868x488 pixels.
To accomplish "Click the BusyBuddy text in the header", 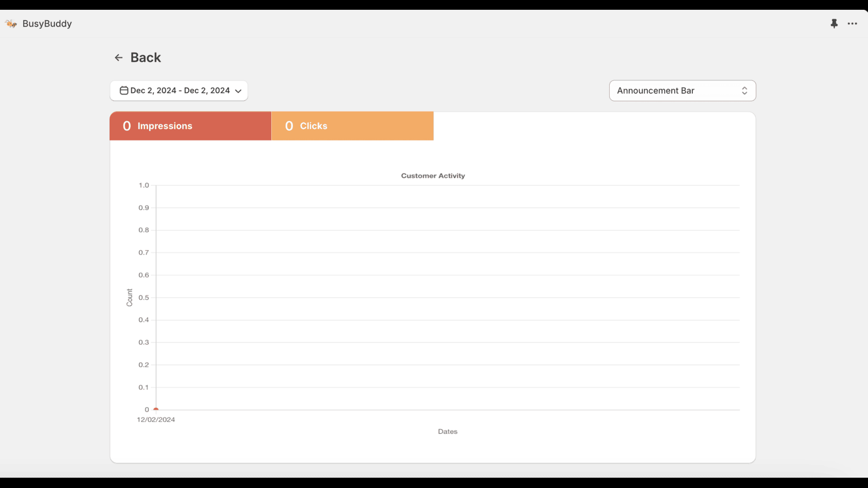I will click(47, 23).
